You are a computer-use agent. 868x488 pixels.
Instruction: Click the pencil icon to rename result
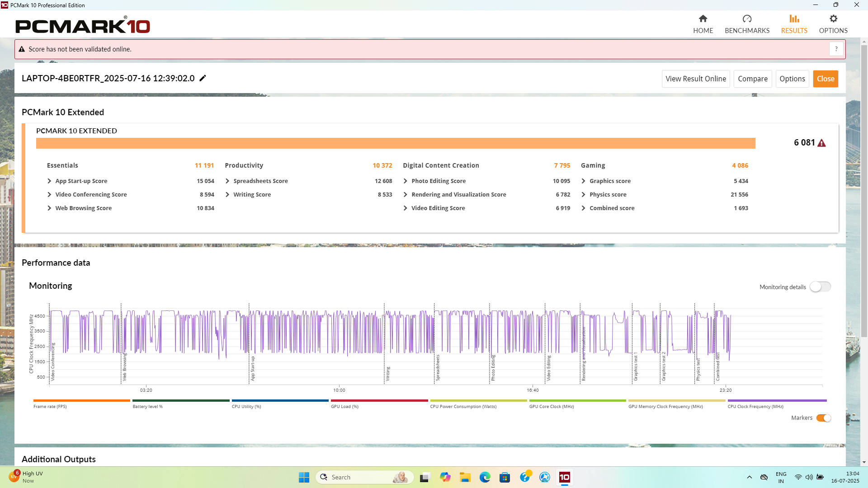coord(203,78)
